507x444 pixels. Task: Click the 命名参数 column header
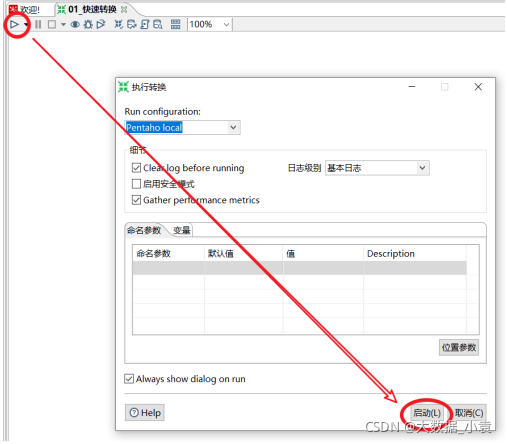click(168, 254)
